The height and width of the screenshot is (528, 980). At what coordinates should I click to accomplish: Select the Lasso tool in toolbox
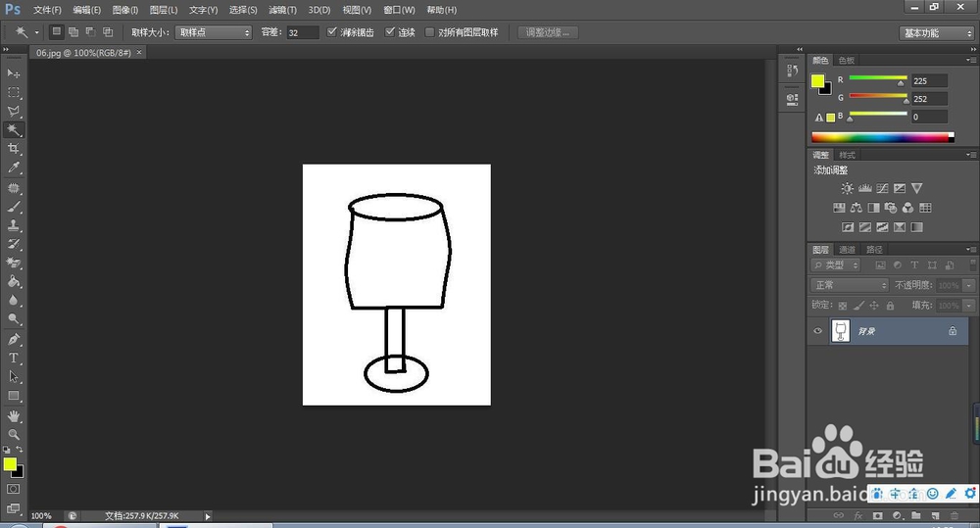(13, 112)
